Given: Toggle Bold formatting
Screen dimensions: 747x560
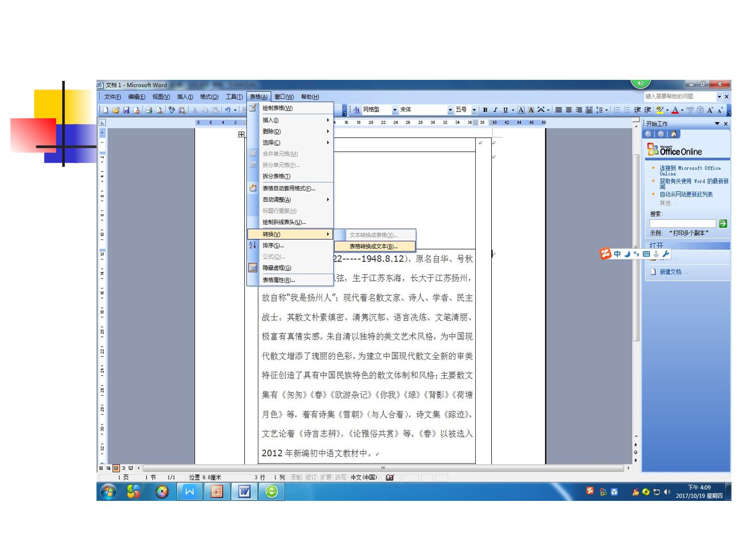Looking at the screenshot, I should click(485, 110).
